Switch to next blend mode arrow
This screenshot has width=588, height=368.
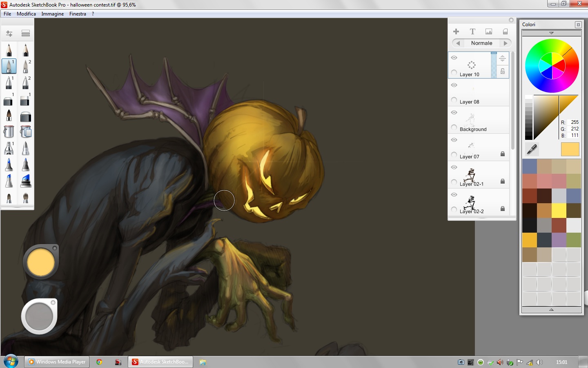506,43
